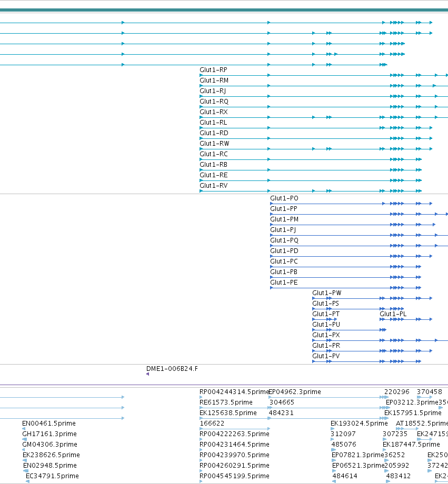Click the 304665 feature label
The width and height of the screenshot is (448, 484).
282,402
